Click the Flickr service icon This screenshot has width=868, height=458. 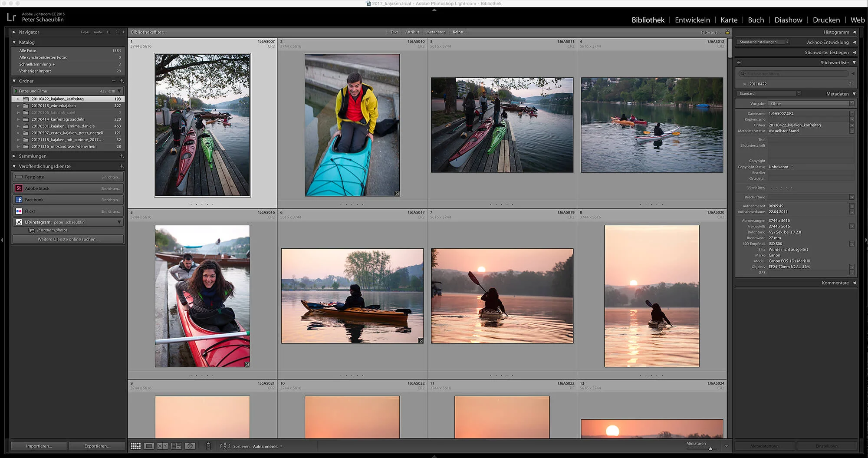click(19, 211)
